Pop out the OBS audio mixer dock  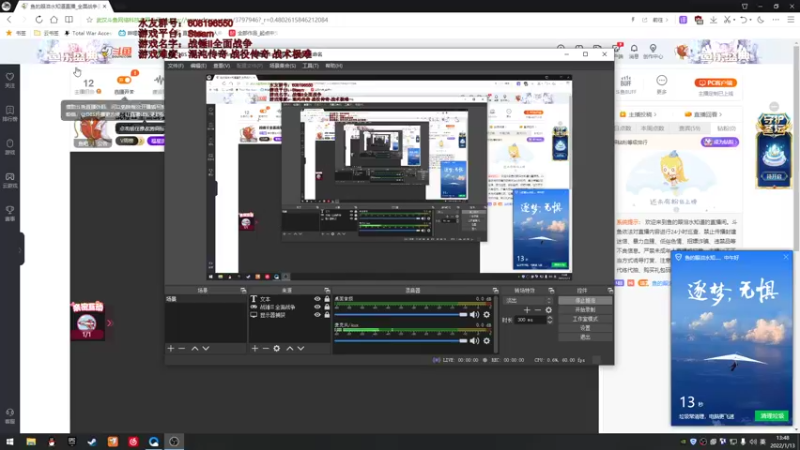click(495, 290)
